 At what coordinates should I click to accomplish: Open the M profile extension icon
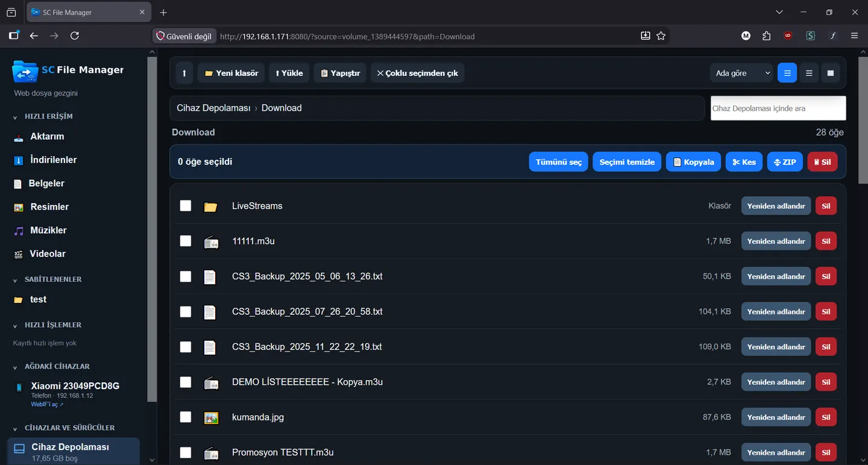pyautogui.click(x=746, y=36)
